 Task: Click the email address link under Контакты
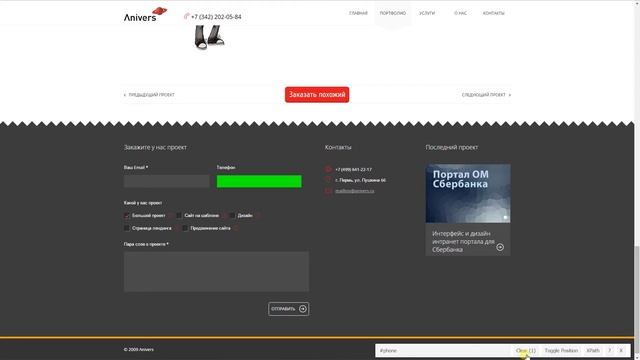(x=354, y=191)
